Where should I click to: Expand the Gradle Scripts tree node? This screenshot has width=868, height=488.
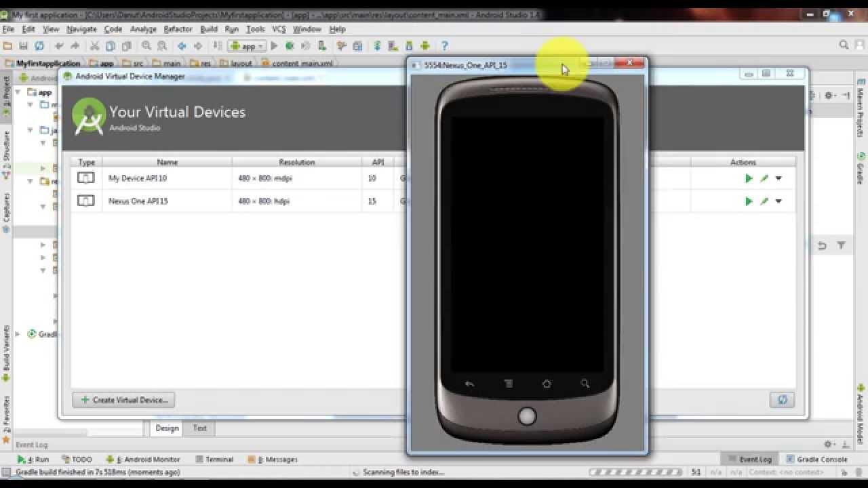click(18, 334)
